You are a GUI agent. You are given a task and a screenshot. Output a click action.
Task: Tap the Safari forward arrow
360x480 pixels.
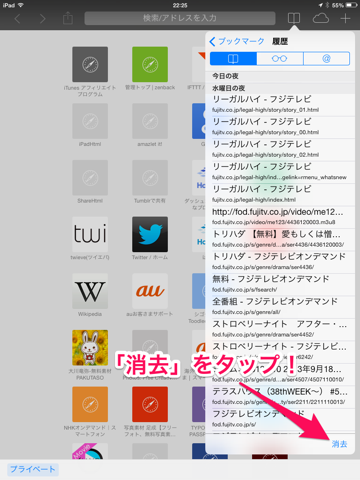(x=42, y=19)
